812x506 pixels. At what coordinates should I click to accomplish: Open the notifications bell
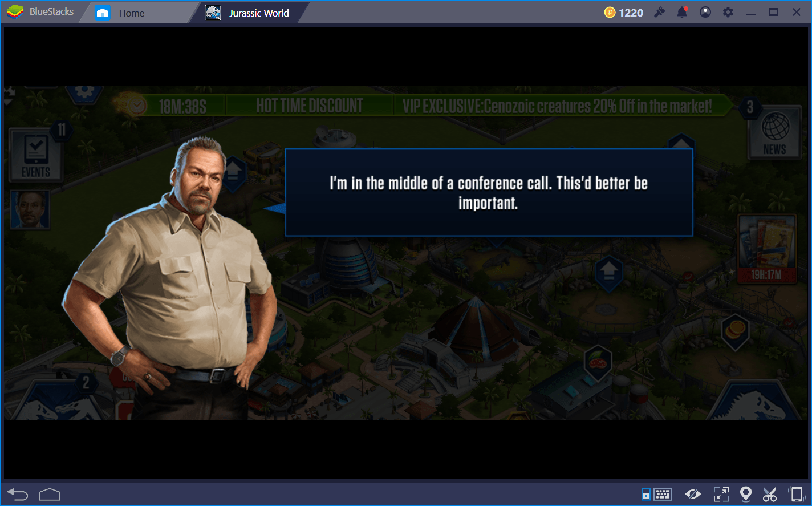tap(682, 12)
